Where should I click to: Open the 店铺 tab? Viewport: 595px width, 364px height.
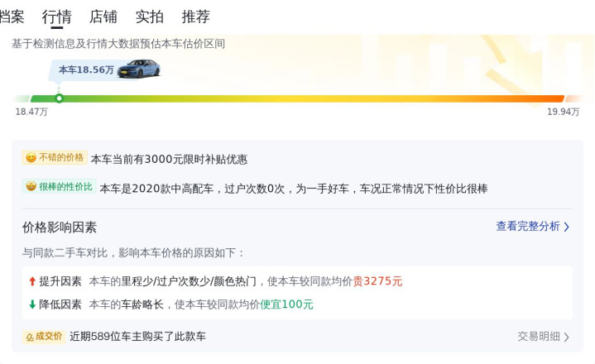point(103,17)
